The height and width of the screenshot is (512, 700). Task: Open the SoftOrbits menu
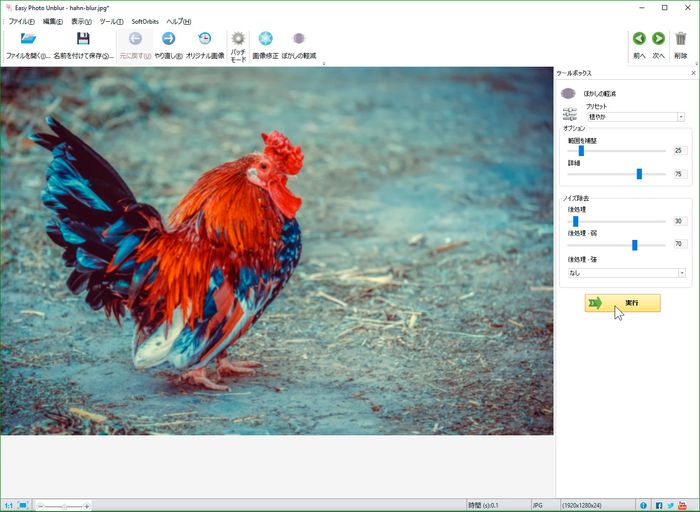pos(145,21)
